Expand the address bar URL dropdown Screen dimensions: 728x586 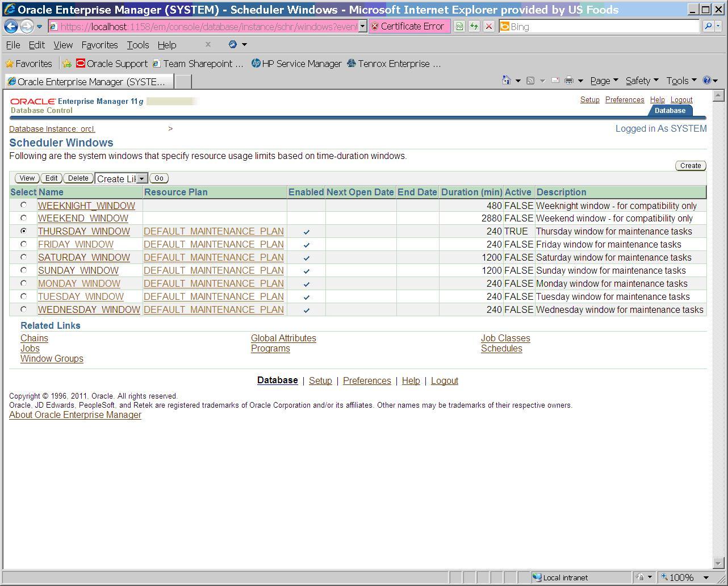pyautogui.click(x=362, y=27)
